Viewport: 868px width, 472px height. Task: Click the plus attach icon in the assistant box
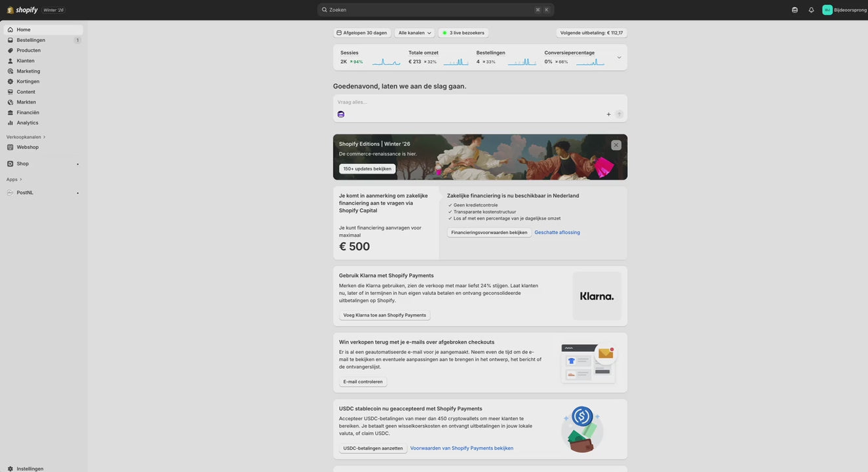pos(608,114)
